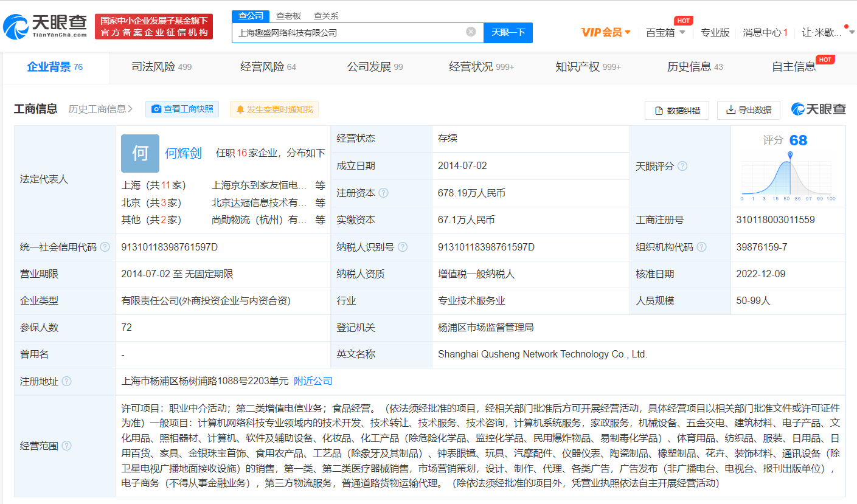Screen dimensions: 857x504
Task: Click help icon beside 纳税人识别号
Action: click(x=402, y=247)
